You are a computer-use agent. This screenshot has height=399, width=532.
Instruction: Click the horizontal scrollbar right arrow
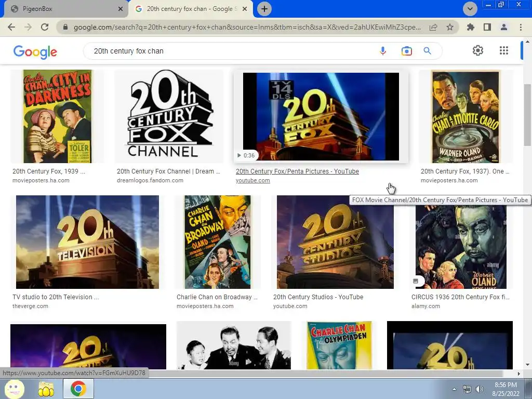(x=519, y=374)
